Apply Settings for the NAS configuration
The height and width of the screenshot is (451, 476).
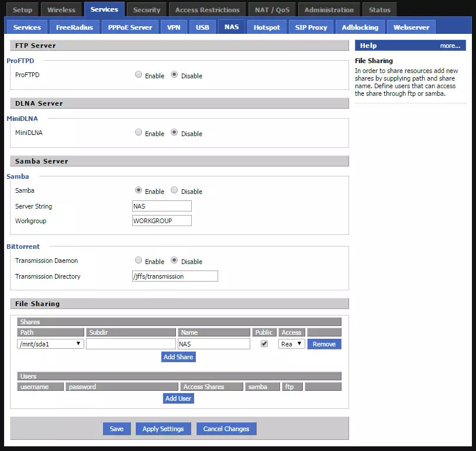[x=163, y=428]
